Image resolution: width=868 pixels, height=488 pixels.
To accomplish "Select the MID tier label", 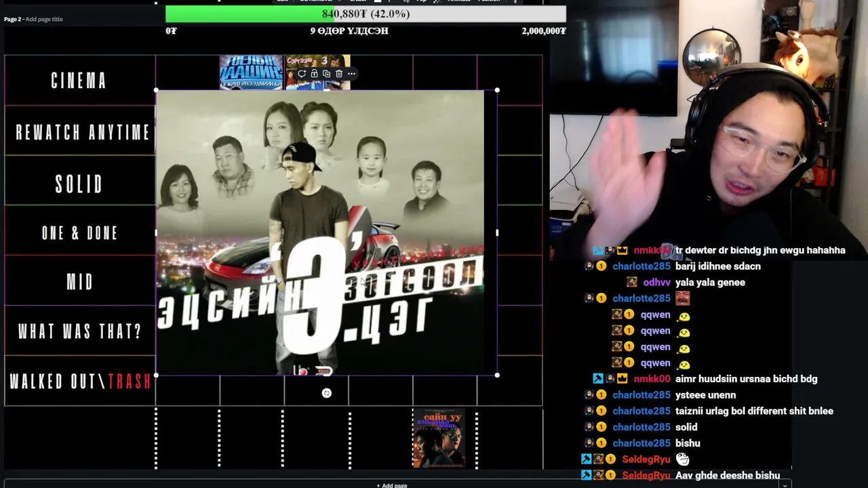I will [x=80, y=282].
